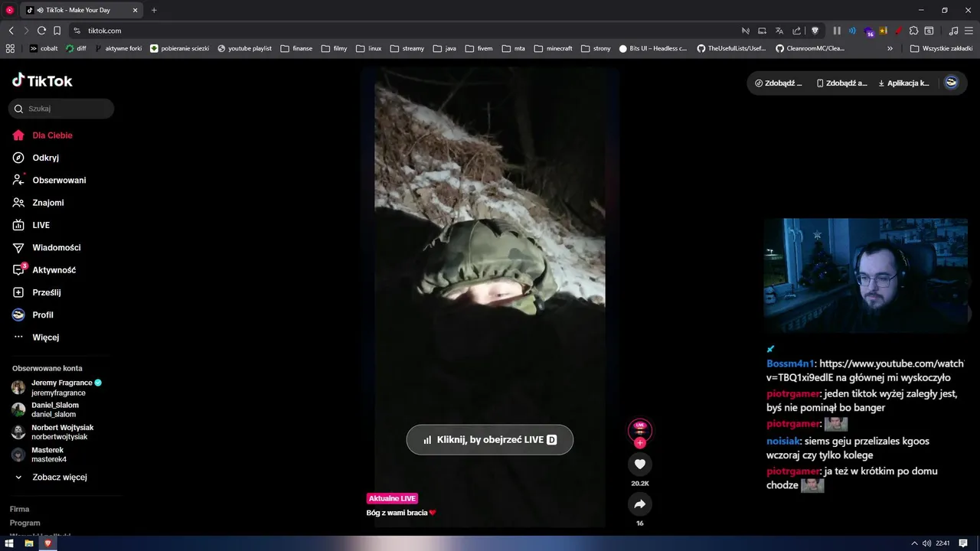
Task: Open Windows Start menu
Action: (x=9, y=543)
